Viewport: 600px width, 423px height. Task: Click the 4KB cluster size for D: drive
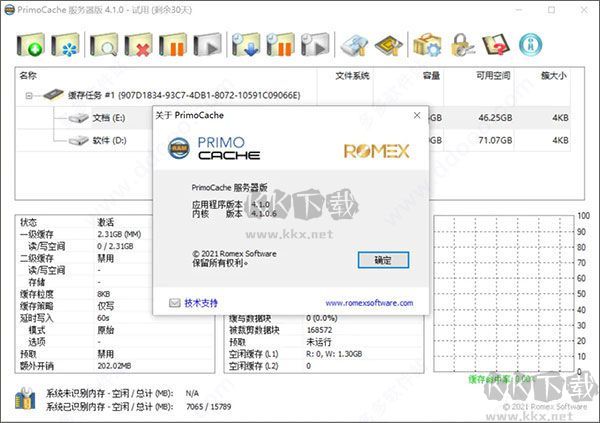coord(560,140)
